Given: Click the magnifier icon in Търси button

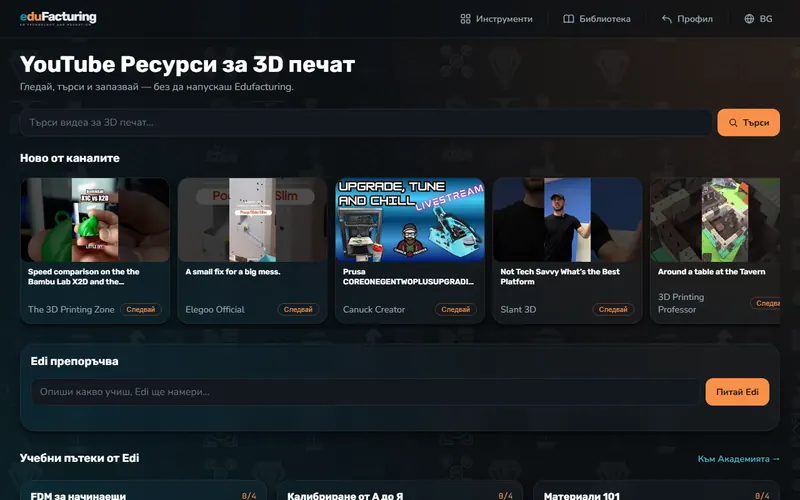Looking at the screenshot, I should [x=733, y=122].
